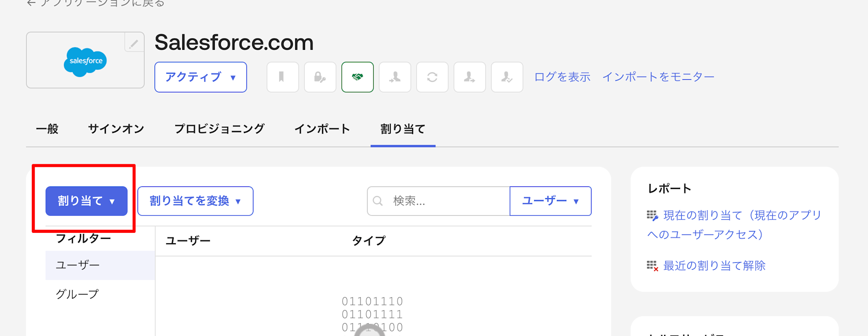
Task: Switch to the サインオン tab
Action: (x=116, y=129)
